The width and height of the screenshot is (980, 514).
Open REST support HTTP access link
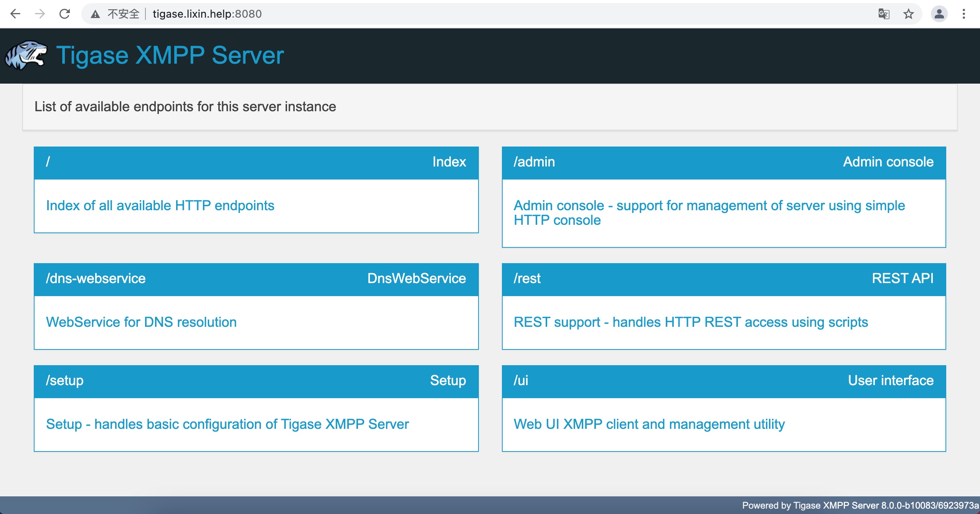coord(691,322)
